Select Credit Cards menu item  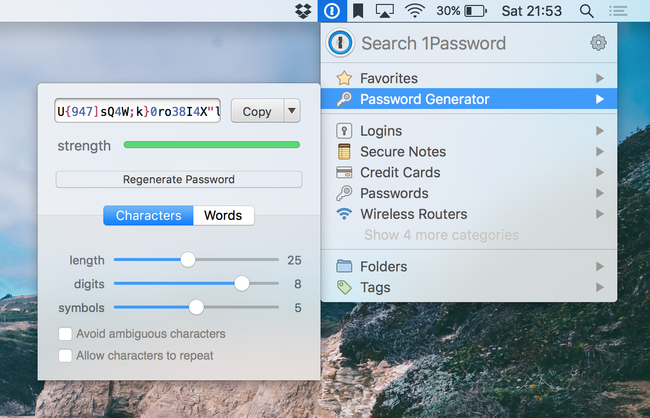tap(469, 173)
